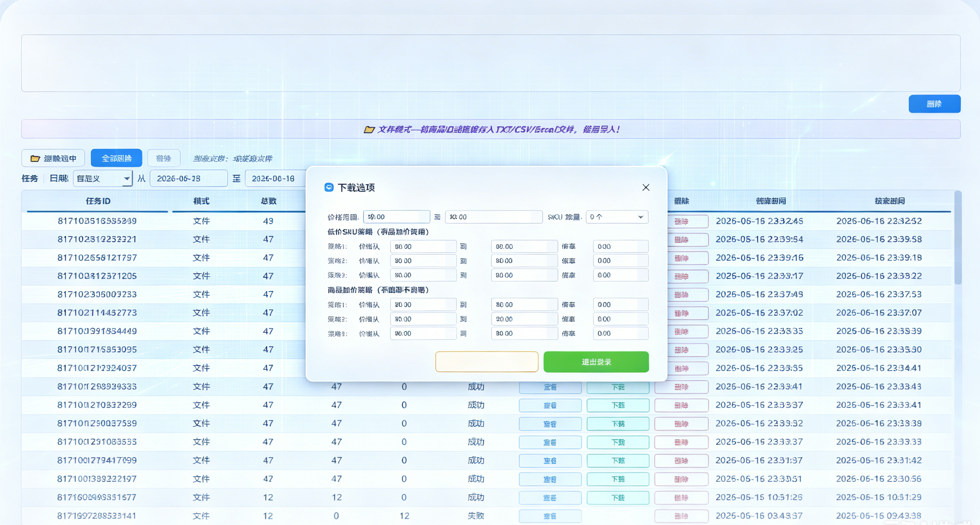The image size is (980, 525).
Task: Click 下载 in the row ending 23:30:56
Action: click(618, 479)
